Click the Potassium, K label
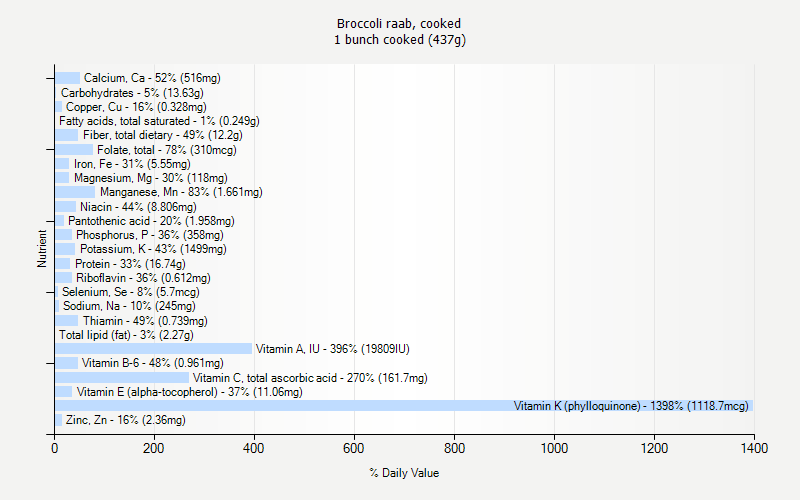The width and height of the screenshot is (800, 500). pos(153,249)
